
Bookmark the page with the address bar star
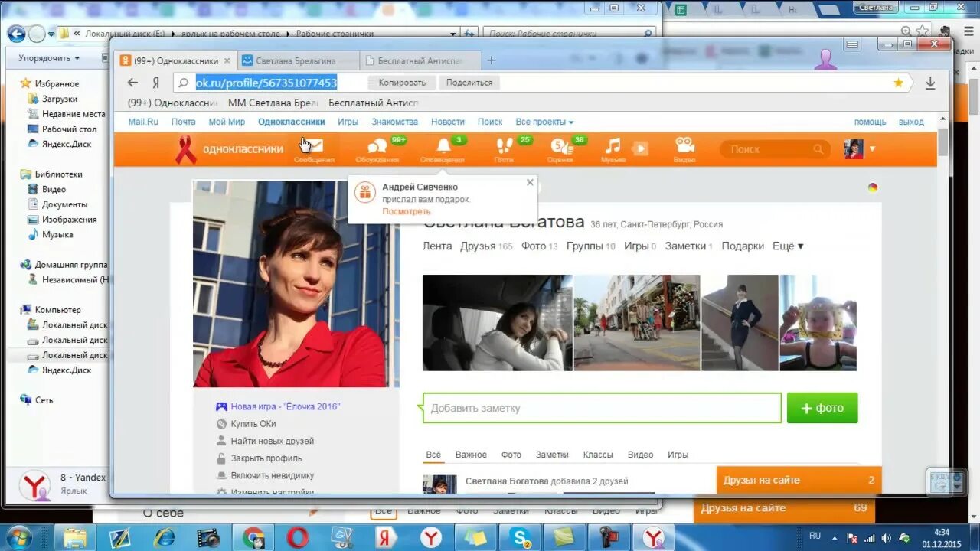(897, 82)
